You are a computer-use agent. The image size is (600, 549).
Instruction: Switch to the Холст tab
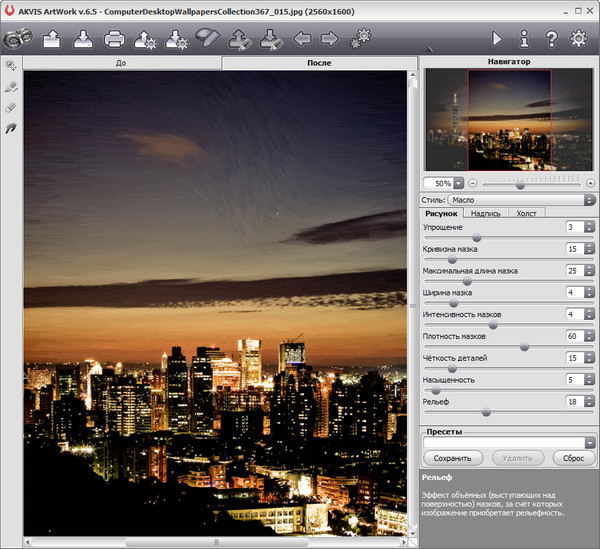click(x=526, y=213)
